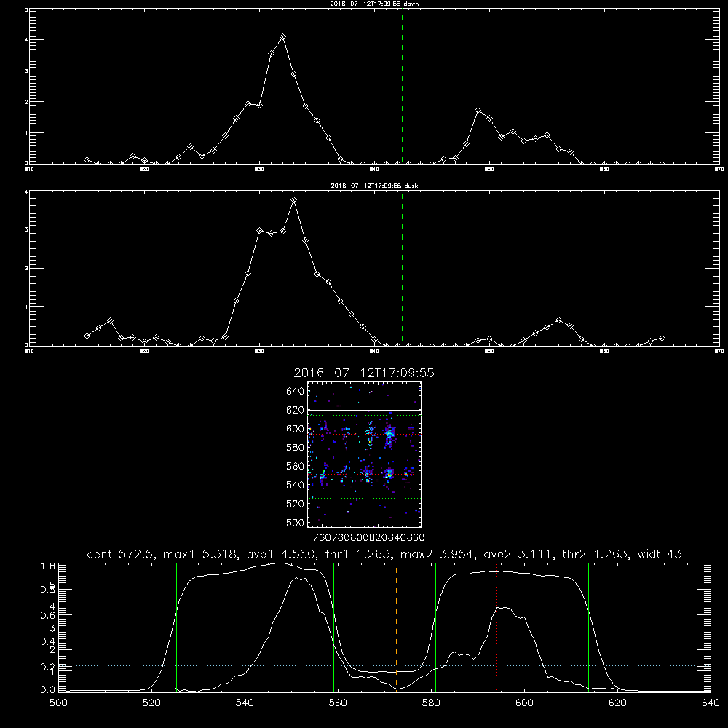Click the highest diamond marker in the dusk plot

point(293,200)
